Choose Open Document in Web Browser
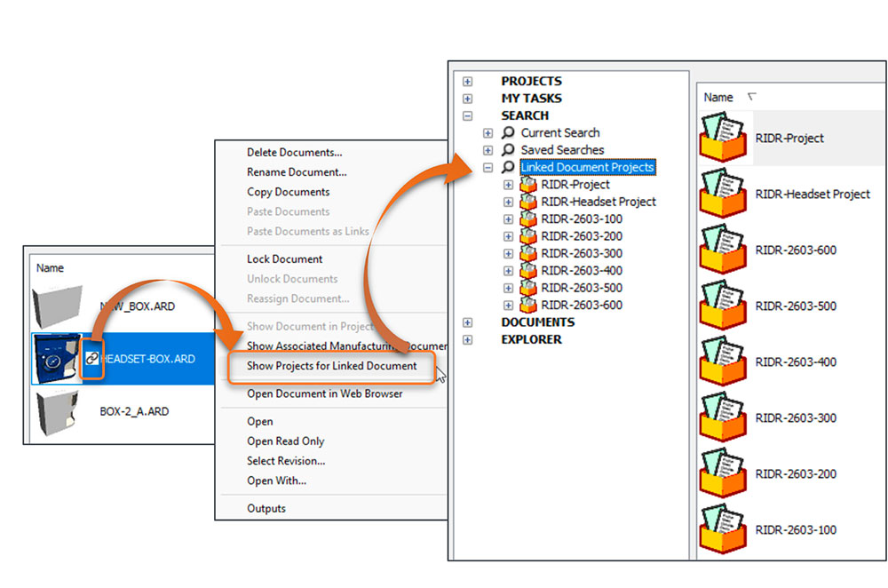888x588 pixels. pyautogui.click(x=324, y=393)
